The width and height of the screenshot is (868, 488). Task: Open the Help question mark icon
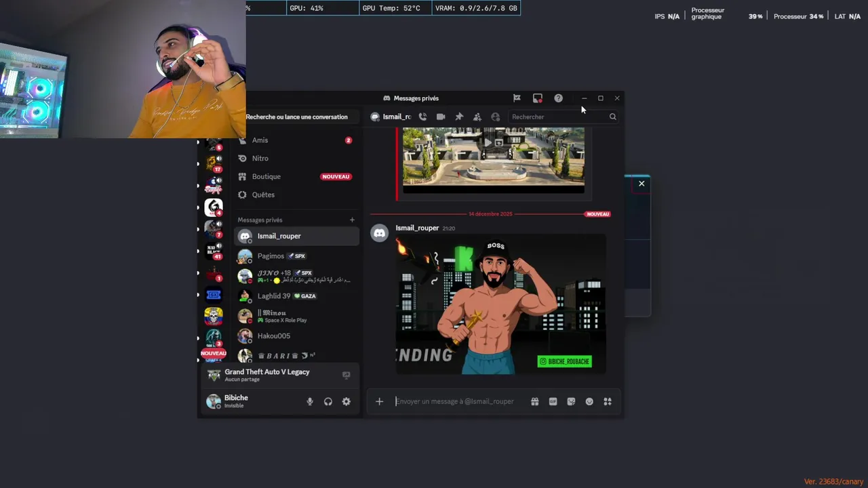558,98
